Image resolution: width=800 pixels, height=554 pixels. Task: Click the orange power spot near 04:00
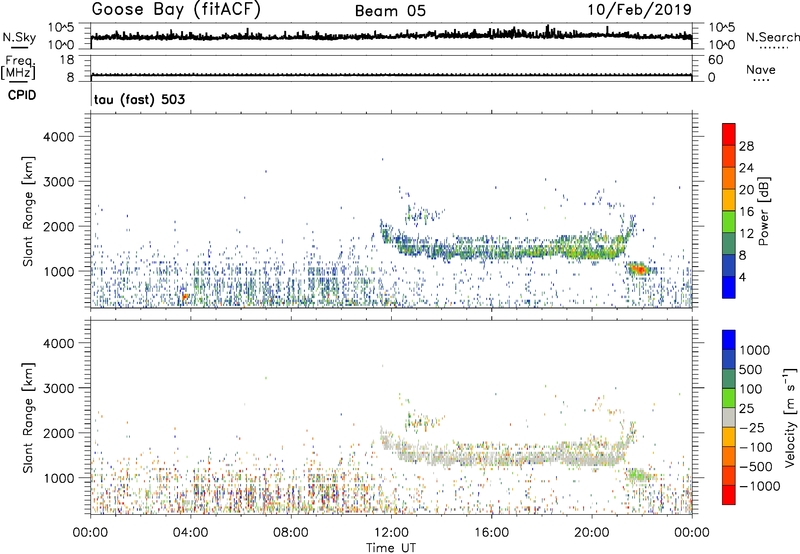click(185, 296)
